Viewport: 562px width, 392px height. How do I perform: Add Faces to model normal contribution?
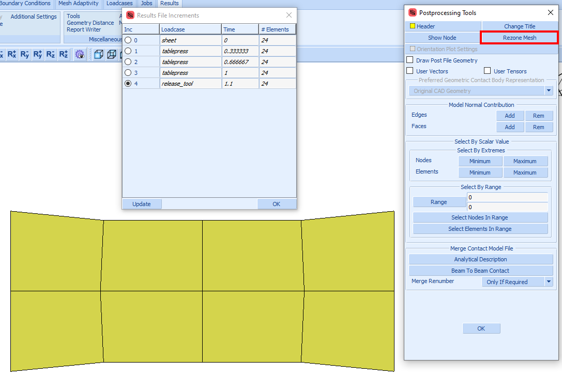(510, 127)
